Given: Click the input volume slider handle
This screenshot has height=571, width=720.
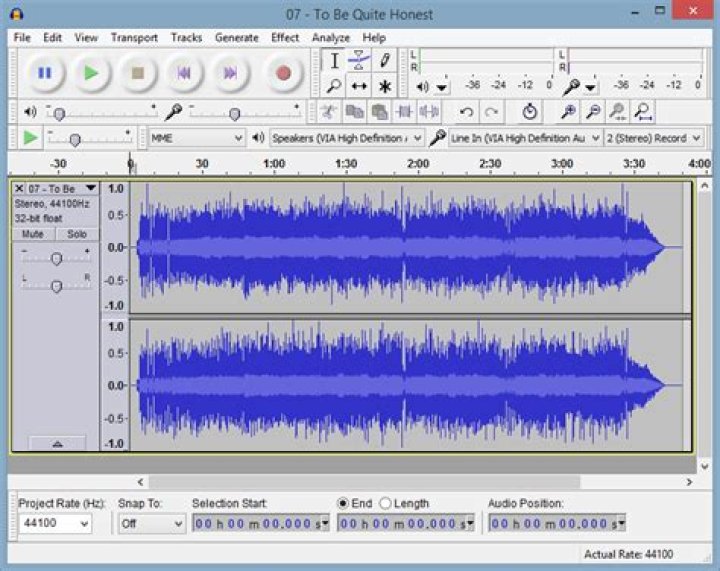Looking at the screenshot, I should [235, 113].
